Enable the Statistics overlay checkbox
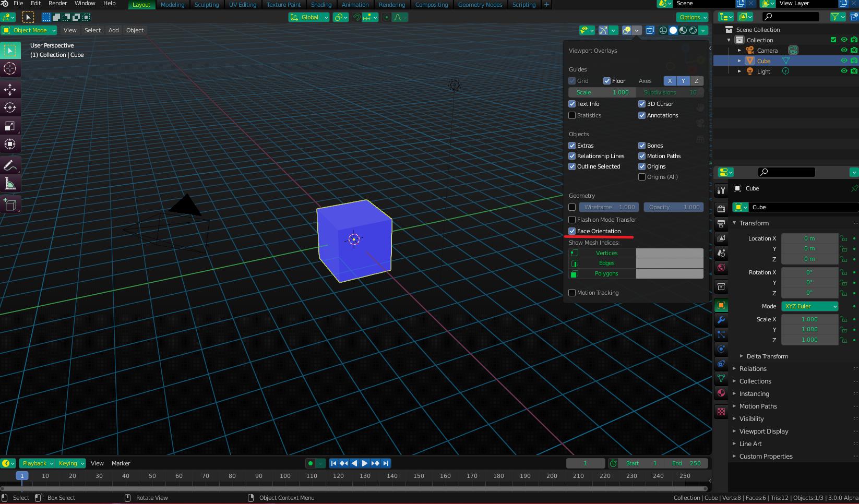The width and height of the screenshot is (859, 504). (571, 115)
